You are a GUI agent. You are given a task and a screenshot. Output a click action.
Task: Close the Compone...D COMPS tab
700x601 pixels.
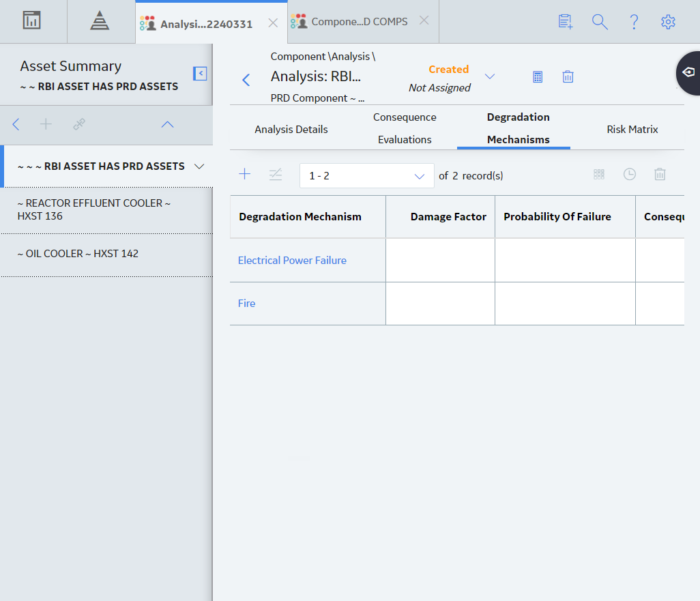point(424,20)
